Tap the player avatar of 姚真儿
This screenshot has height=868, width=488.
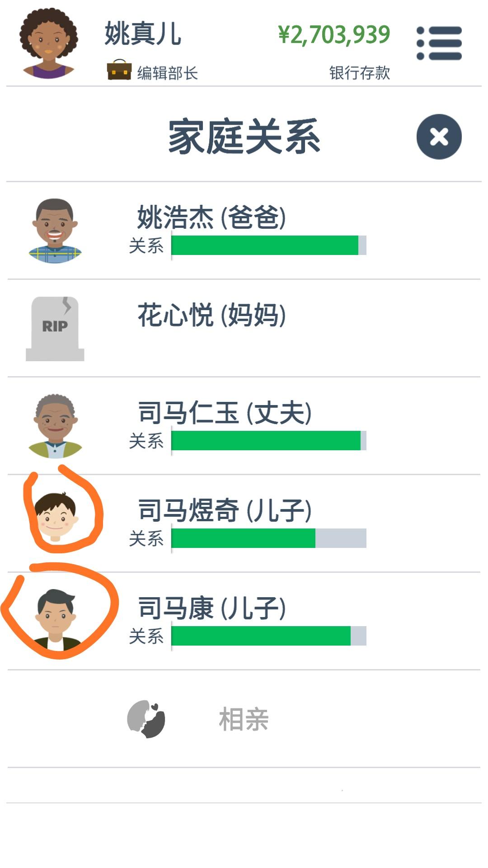(48, 43)
